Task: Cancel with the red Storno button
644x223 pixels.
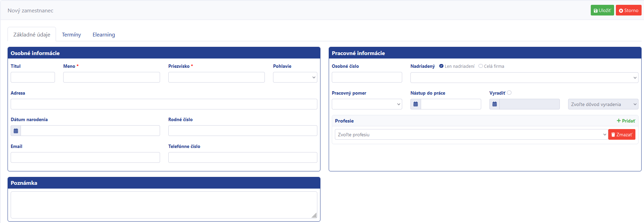Action: [629, 10]
